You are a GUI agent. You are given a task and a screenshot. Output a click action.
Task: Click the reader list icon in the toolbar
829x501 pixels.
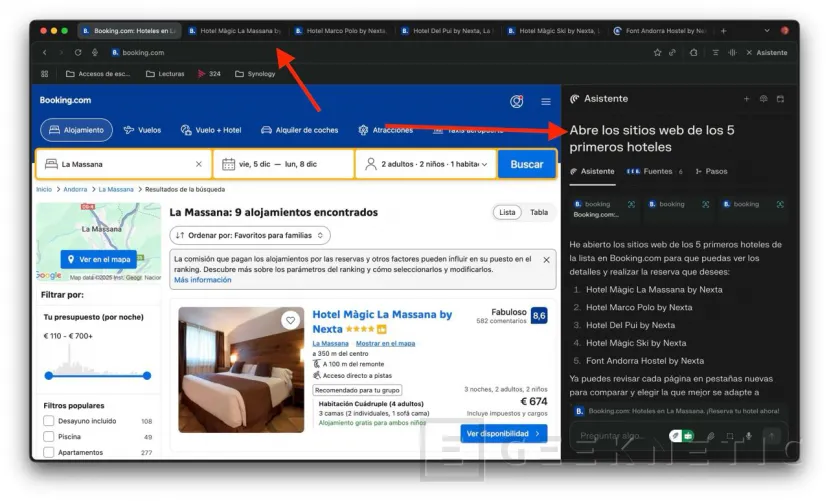coord(715,52)
